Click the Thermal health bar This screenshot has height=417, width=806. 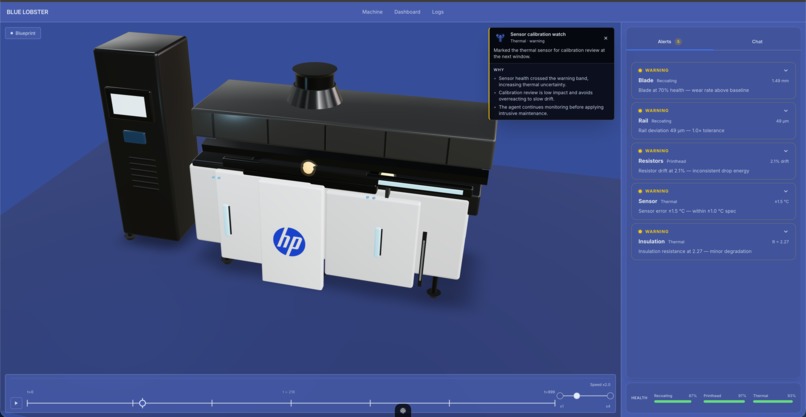pyautogui.click(x=774, y=402)
